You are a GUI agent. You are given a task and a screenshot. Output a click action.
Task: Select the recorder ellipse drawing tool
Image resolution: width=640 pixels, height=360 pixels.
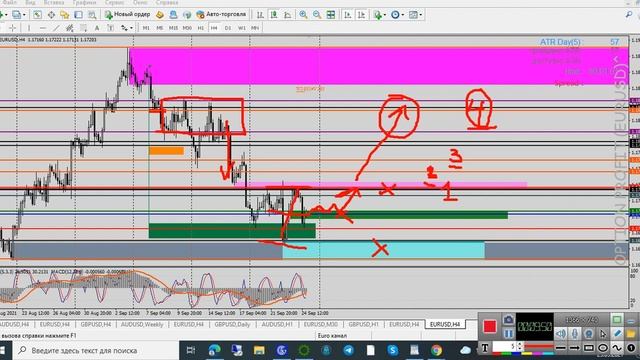pyautogui.click(x=603, y=348)
